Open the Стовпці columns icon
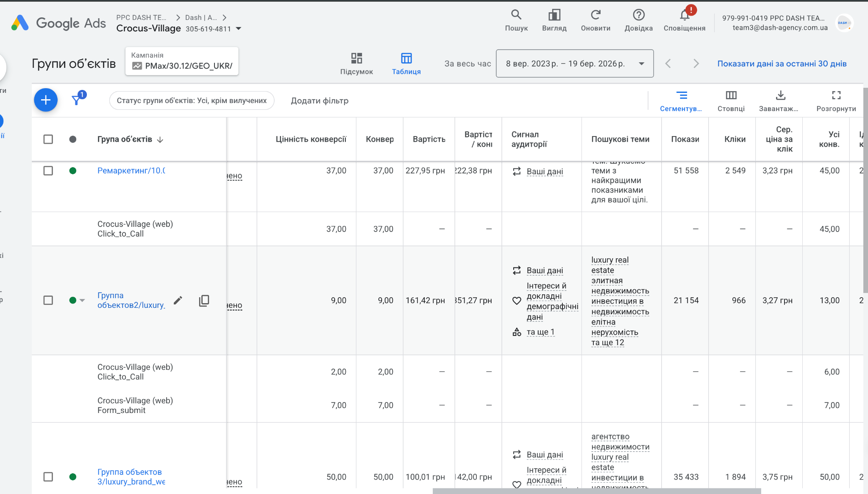Viewport: 868px width, 494px height. pyautogui.click(x=731, y=95)
